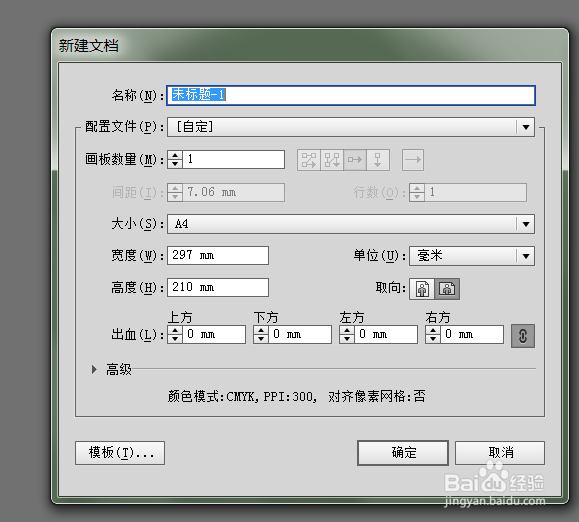579x522 pixels.
Task: Focus the 名称 name input field
Action: tap(351, 96)
